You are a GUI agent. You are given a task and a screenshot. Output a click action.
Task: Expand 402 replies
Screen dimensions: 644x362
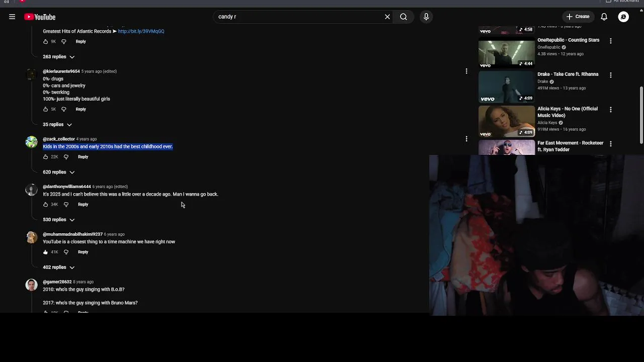coord(58,267)
